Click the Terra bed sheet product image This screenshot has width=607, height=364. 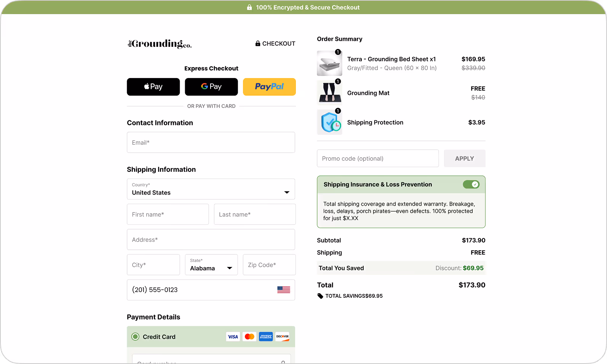click(329, 64)
